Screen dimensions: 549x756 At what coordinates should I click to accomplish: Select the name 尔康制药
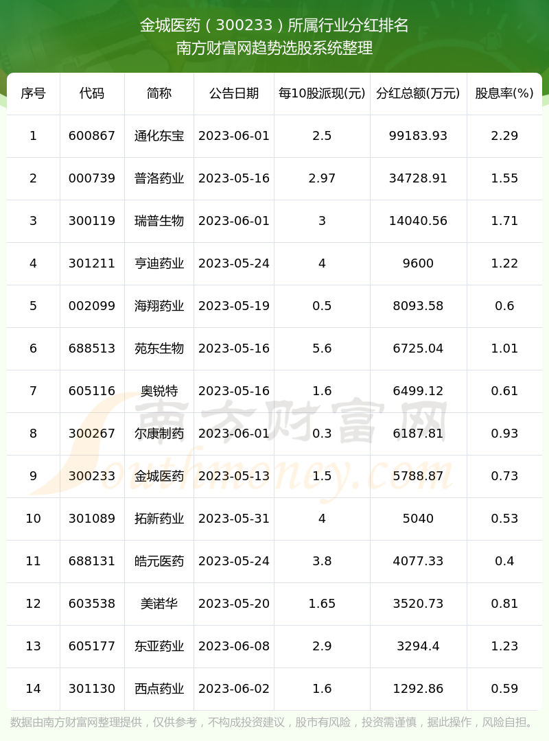(x=159, y=434)
